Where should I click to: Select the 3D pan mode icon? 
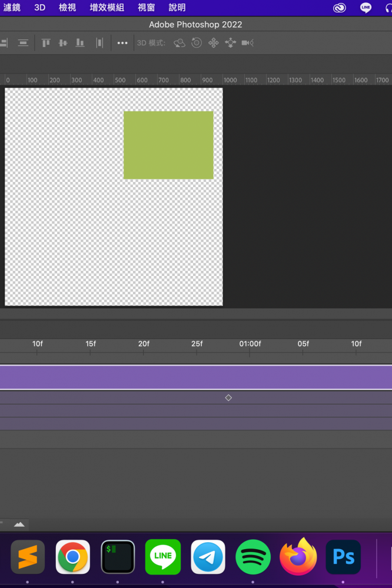coord(214,43)
